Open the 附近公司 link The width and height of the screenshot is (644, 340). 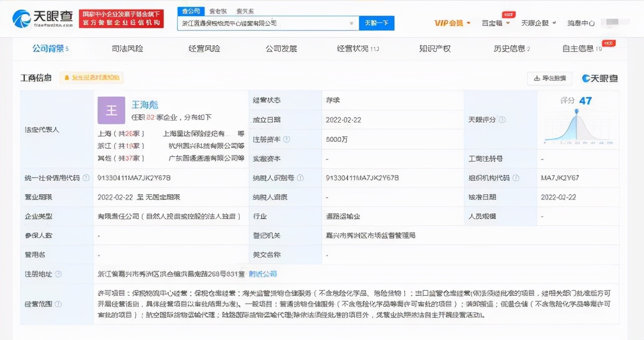coord(264,274)
